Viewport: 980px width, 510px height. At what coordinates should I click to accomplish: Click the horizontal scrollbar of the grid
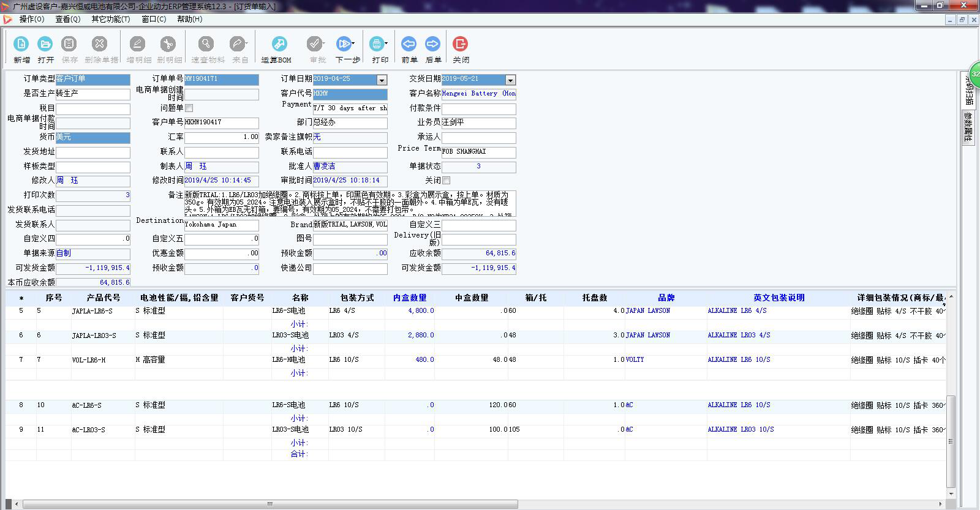[x=269, y=504]
